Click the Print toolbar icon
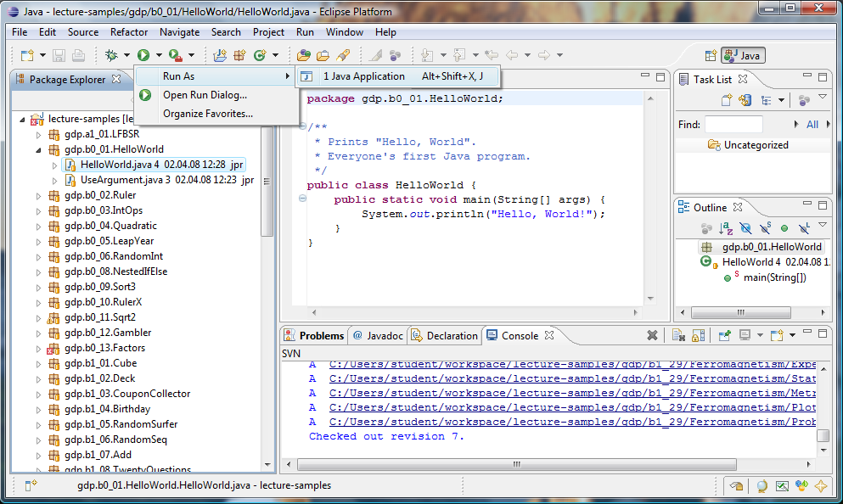 tap(78, 55)
